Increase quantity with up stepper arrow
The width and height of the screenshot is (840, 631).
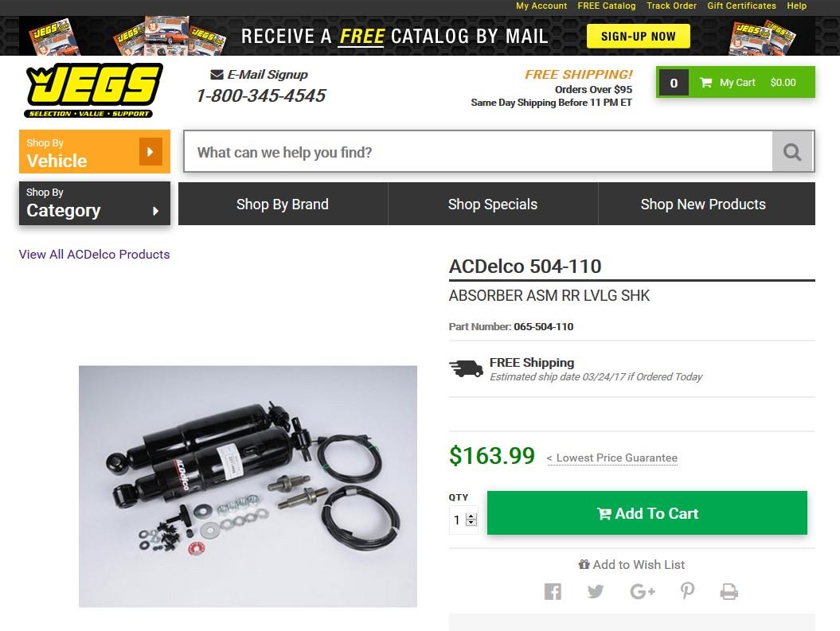471,516
